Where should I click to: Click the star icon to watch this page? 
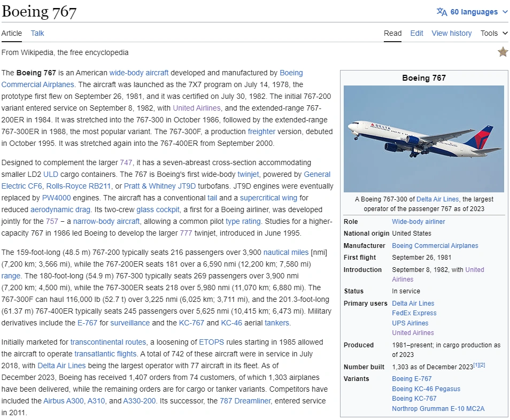pyautogui.click(x=503, y=52)
